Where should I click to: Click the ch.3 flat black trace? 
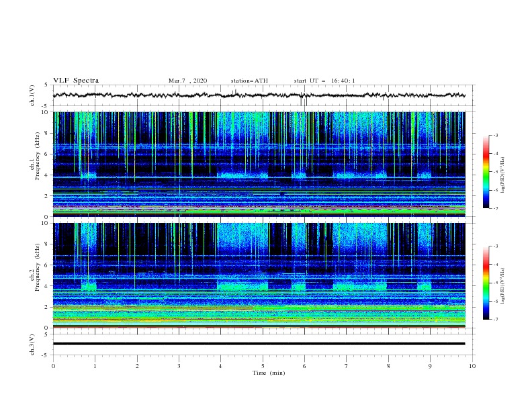point(259,344)
